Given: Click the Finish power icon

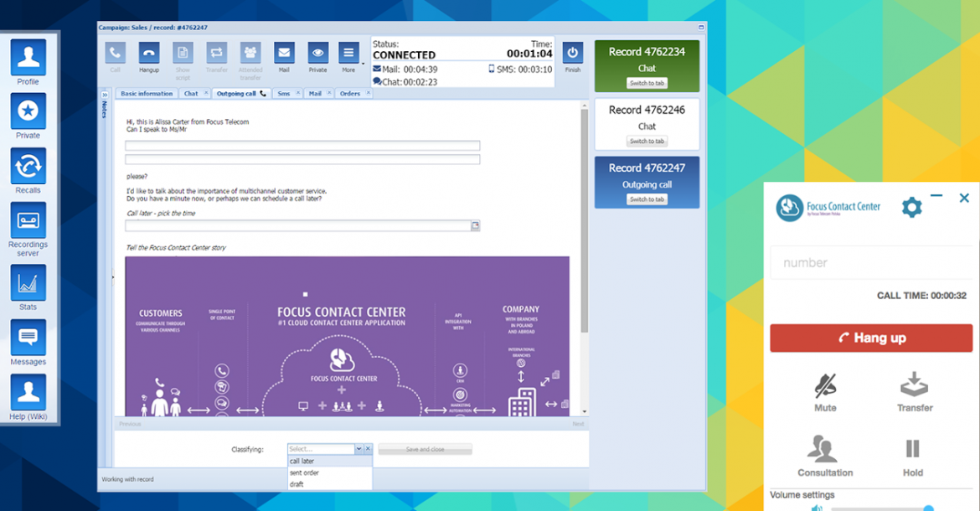Looking at the screenshot, I should [x=572, y=53].
